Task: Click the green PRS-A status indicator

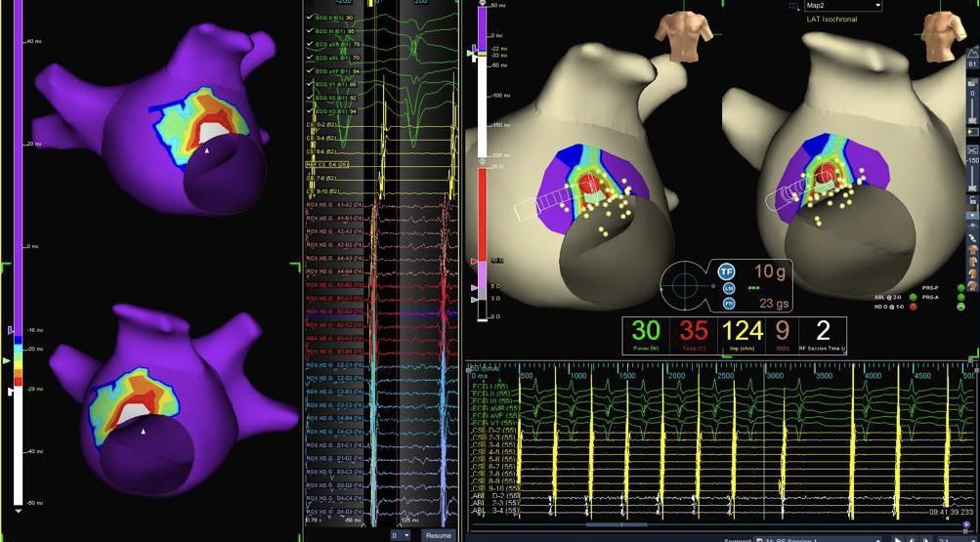Action: [x=960, y=298]
